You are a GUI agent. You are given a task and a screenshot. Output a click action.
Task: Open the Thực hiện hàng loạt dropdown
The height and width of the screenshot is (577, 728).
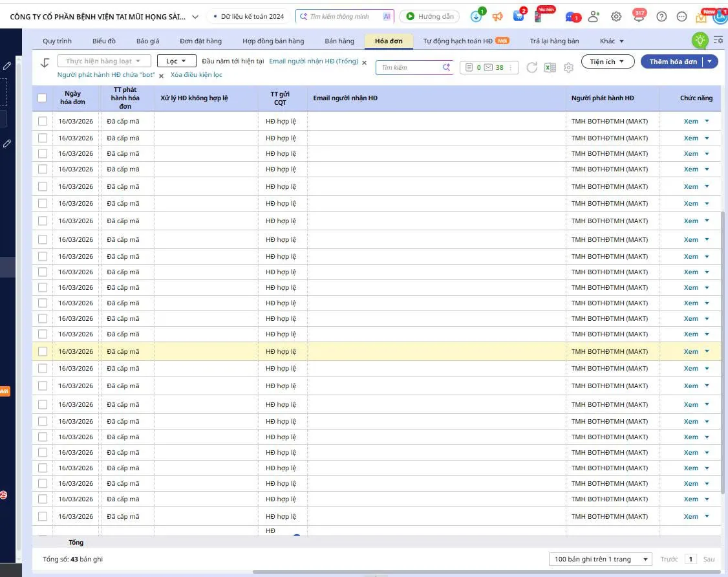(x=105, y=61)
